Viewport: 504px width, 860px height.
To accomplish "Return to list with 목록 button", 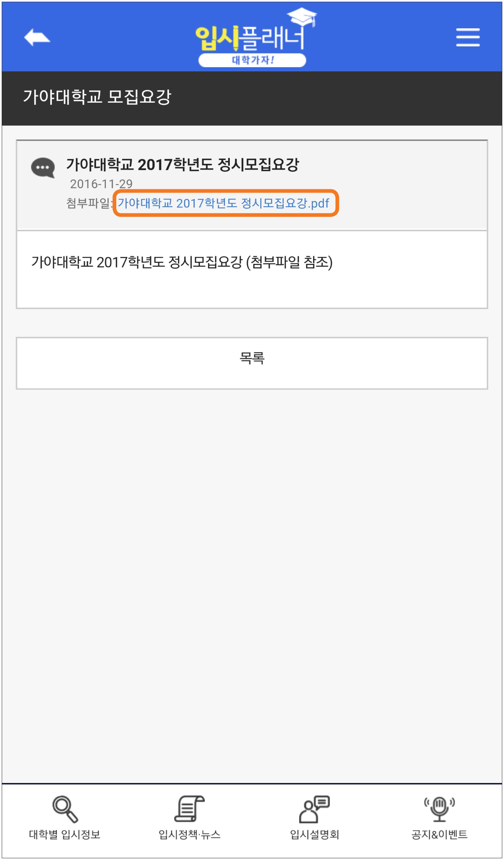I will tap(252, 363).
